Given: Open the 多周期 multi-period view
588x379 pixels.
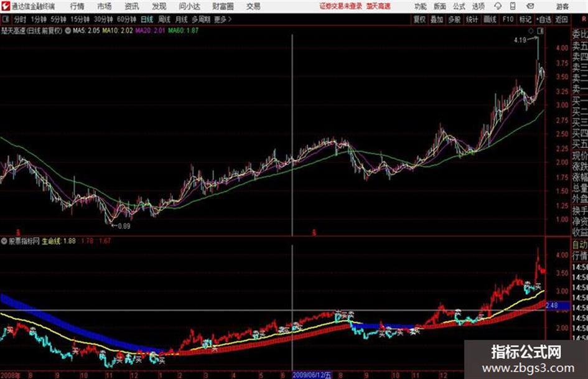Looking at the screenshot, I should [x=201, y=19].
